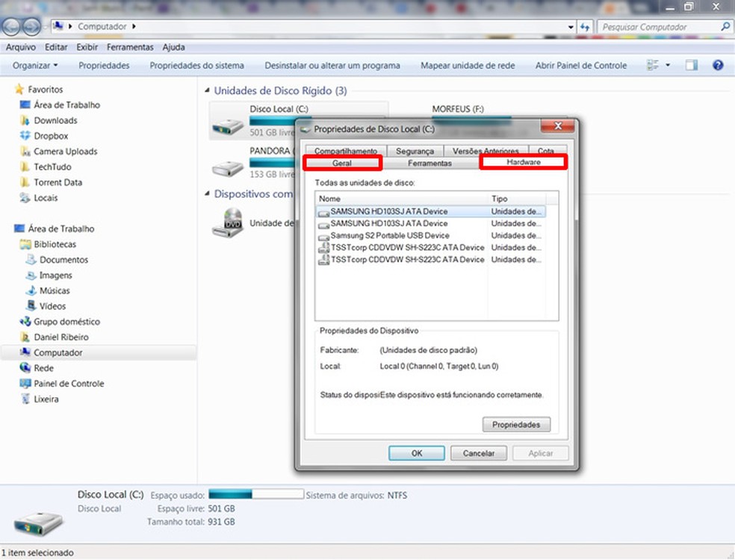Viewport: 735px width, 560px height.
Task: Click Samsung S2 Portable USB device icon
Action: pos(323,236)
